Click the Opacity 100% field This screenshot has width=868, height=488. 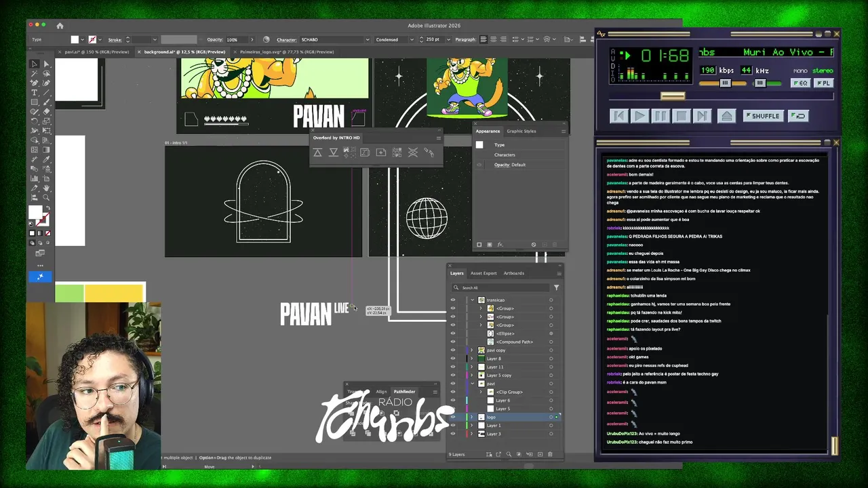point(237,39)
